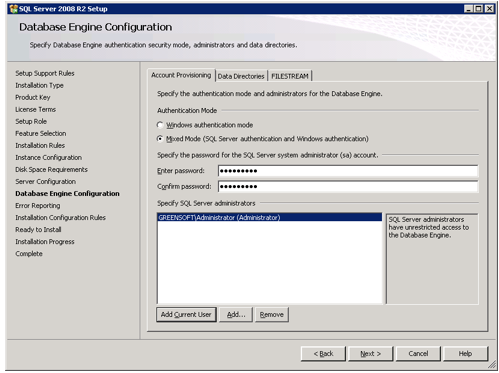
Task: Click Instance Configuration step
Action: 48,157
